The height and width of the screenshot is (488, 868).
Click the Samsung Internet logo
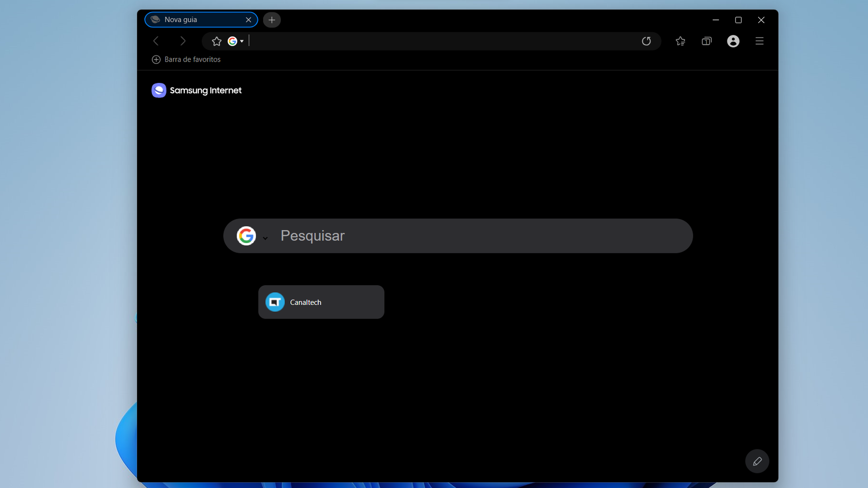coord(196,91)
